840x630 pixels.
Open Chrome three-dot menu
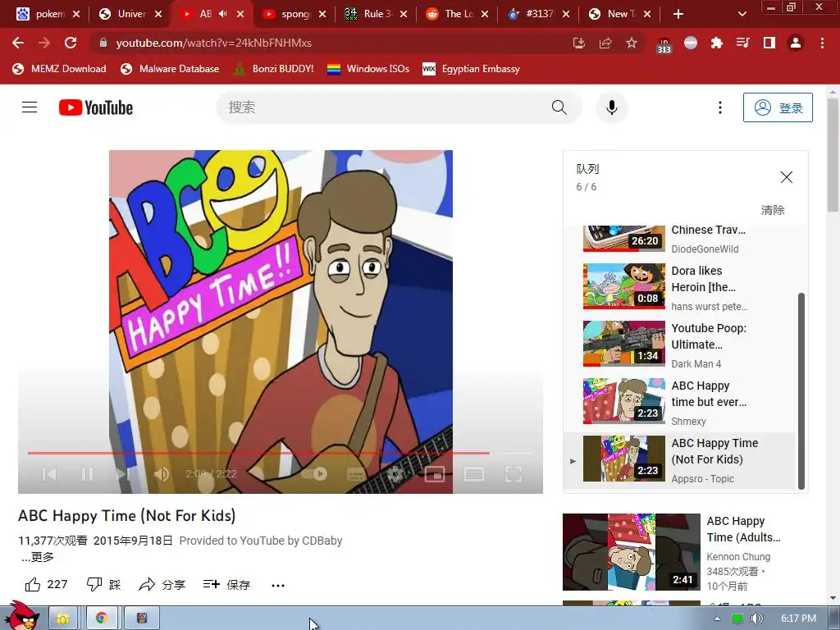822,43
